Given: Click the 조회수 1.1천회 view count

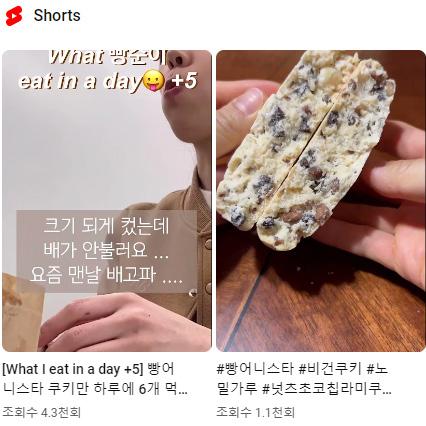Looking at the screenshot, I should tap(256, 412).
